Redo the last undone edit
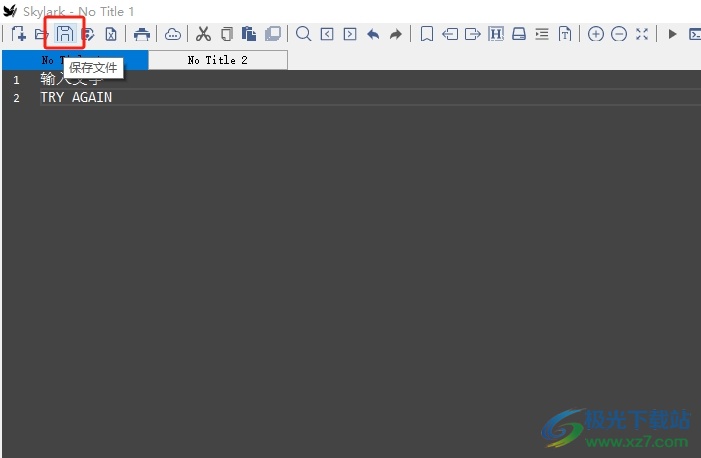This screenshot has width=701, height=458. point(396,34)
